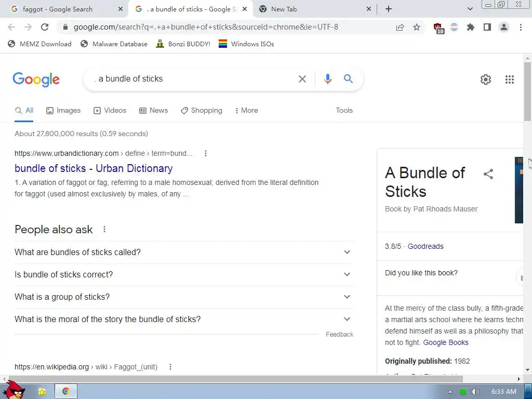Switch to the News tab

[154, 110]
